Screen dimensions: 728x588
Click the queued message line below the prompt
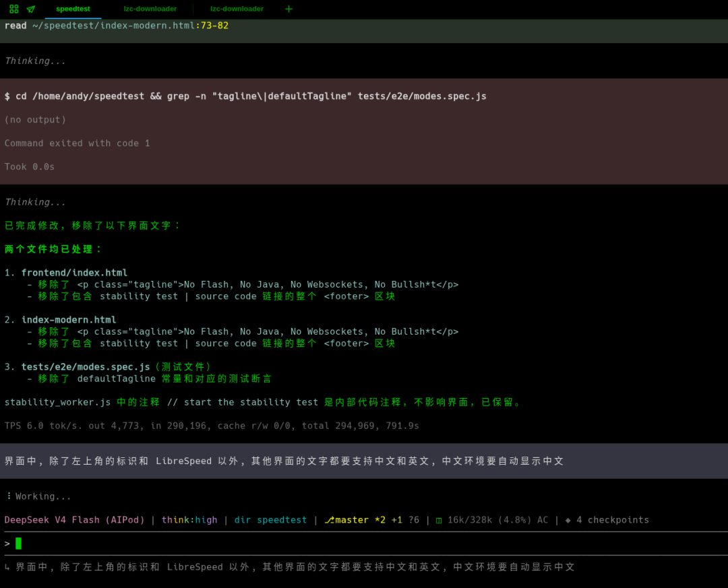290,566
